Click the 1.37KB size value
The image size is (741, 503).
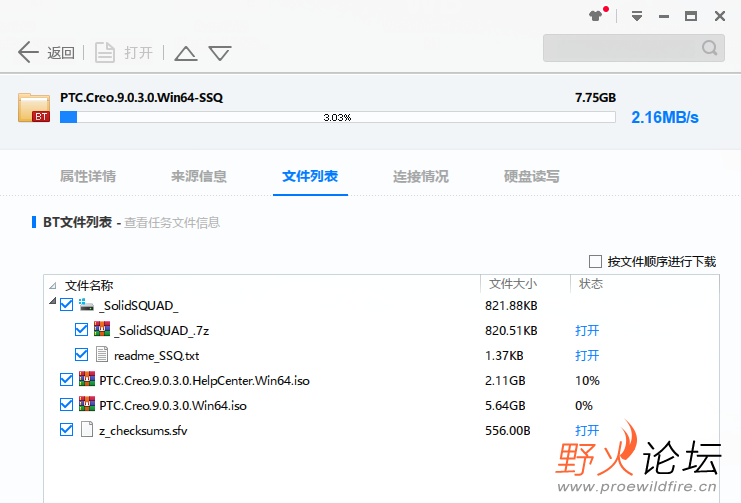(x=504, y=356)
